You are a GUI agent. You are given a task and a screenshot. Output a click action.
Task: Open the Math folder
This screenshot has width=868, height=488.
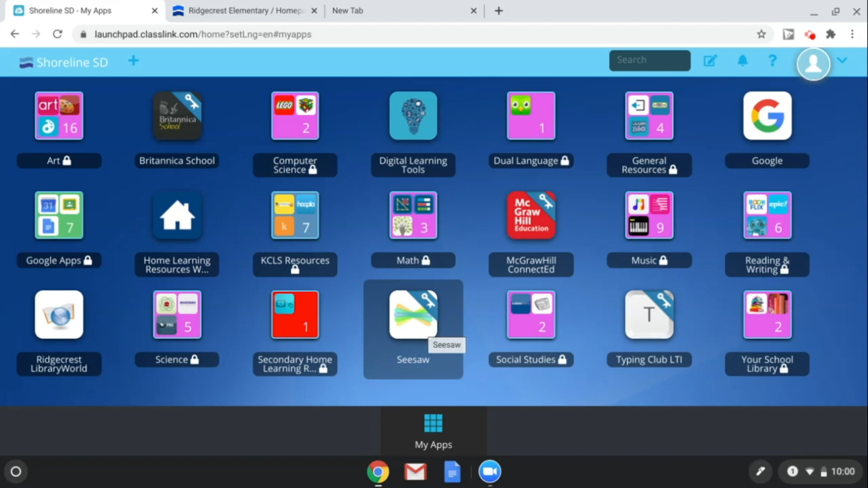pos(413,215)
